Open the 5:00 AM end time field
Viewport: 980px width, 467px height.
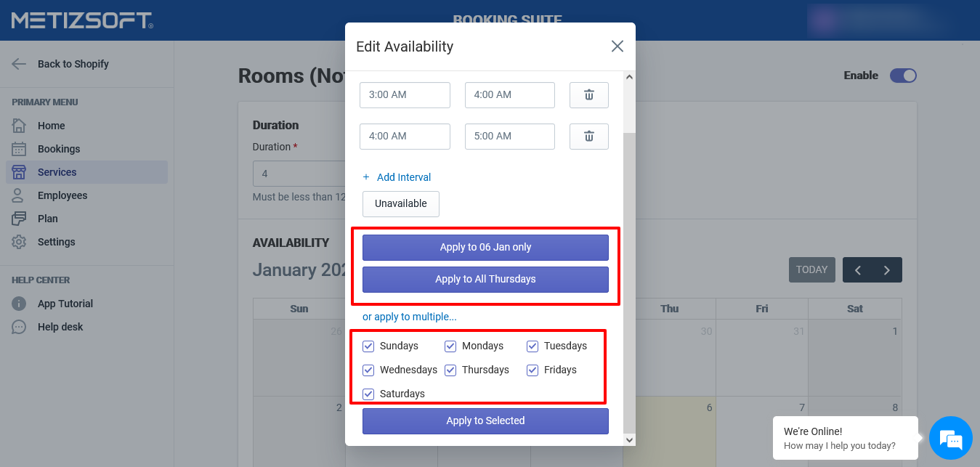[x=509, y=137]
